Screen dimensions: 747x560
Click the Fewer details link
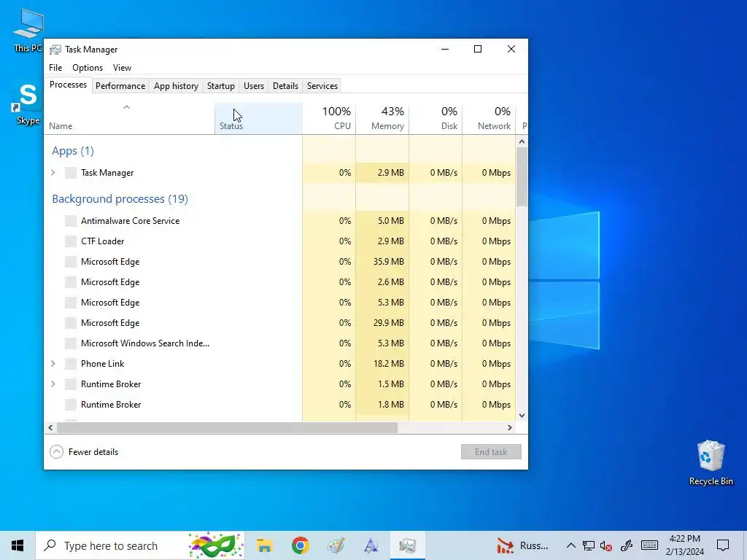pyautogui.click(x=93, y=452)
